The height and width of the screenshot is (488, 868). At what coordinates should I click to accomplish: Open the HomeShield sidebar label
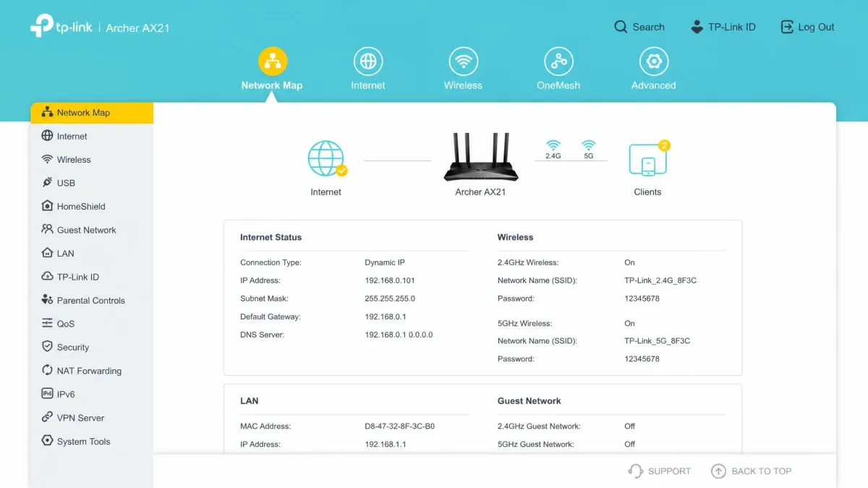coord(81,207)
